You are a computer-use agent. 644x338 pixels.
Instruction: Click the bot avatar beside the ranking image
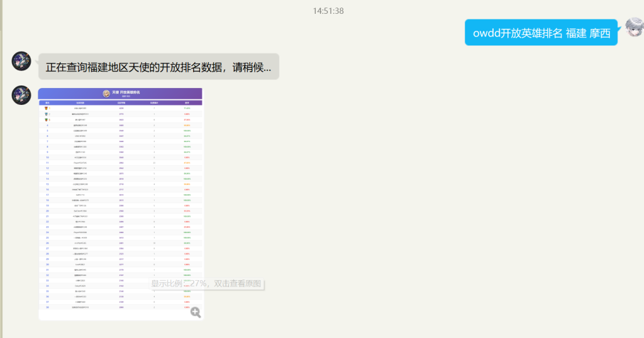click(21, 95)
